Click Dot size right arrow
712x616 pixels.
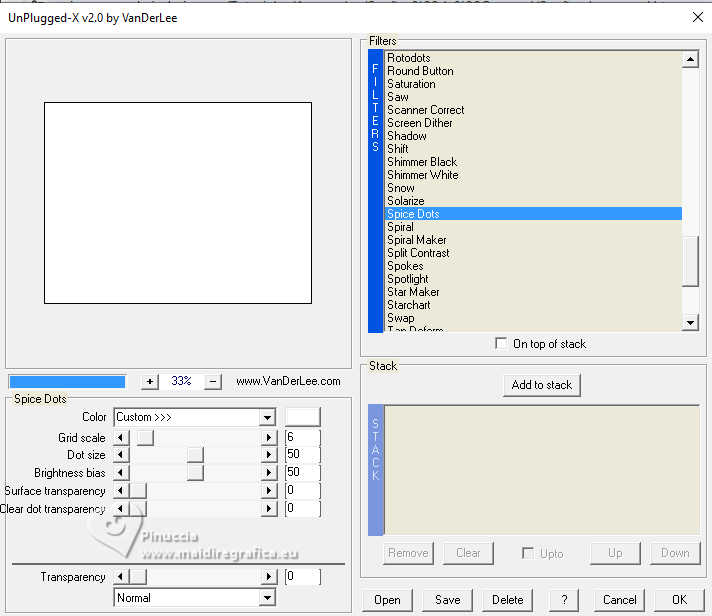(x=268, y=455)
